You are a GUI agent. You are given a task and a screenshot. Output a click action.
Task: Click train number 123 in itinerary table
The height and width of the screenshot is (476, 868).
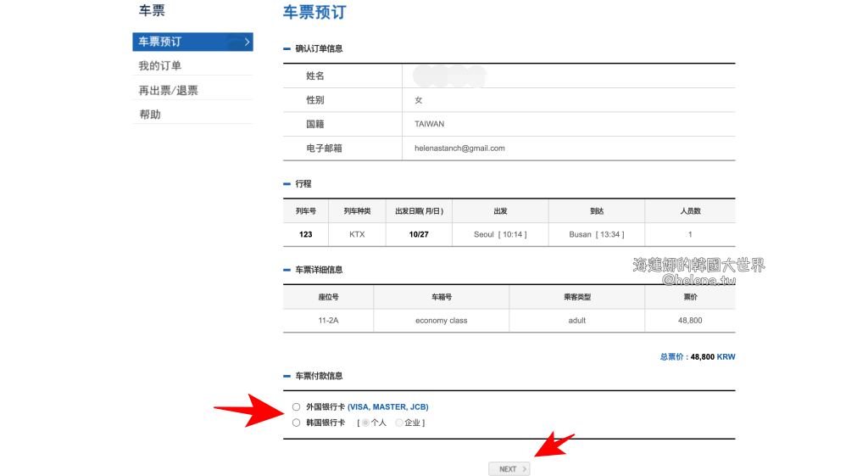306,234
